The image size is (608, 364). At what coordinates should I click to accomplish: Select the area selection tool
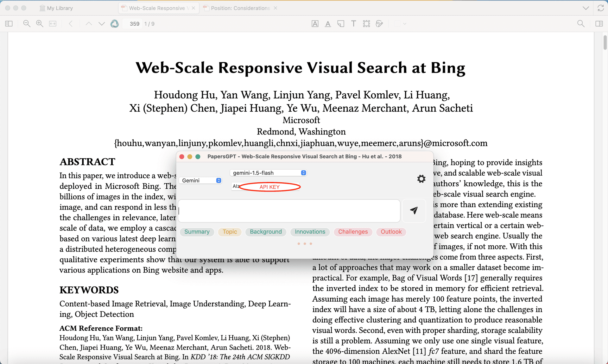(x=366, y=24)
